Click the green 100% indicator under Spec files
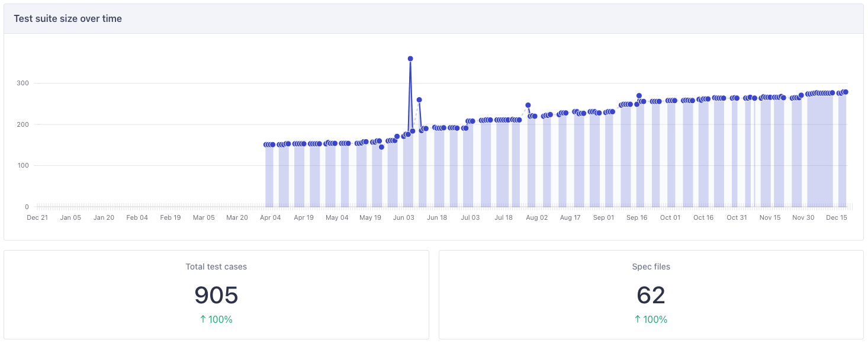868x343 pixels. click(x=651, y=319)
